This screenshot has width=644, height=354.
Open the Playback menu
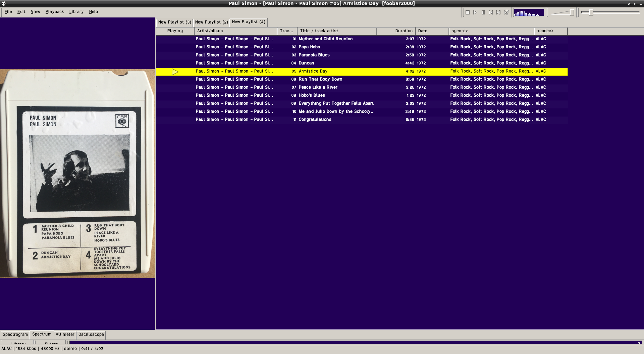pyautogui.click(x=55, y=12)
